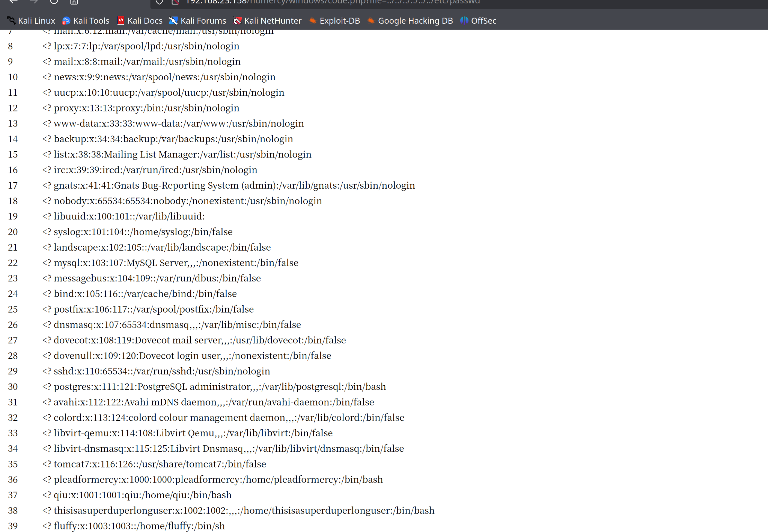Click the Dovecot login user line
Screen dimensions: 768x532
pyautogui.click(x=187, y=356)
